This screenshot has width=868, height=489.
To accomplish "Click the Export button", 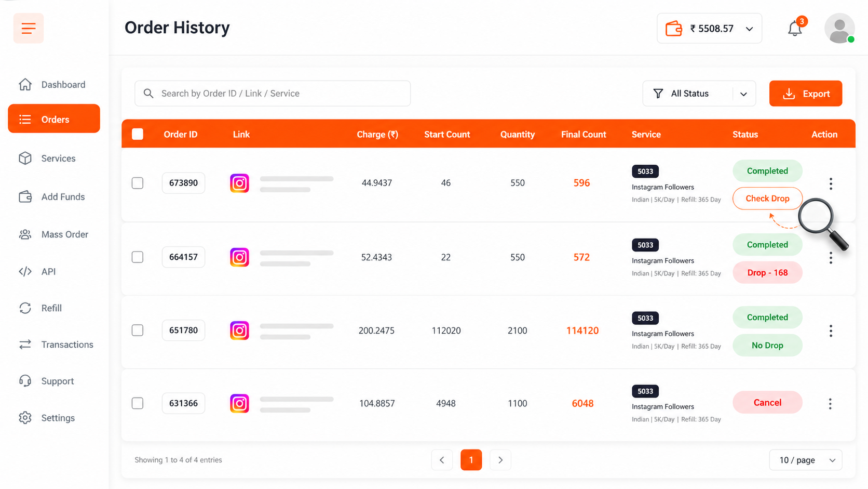I will (x=806, y=94).
